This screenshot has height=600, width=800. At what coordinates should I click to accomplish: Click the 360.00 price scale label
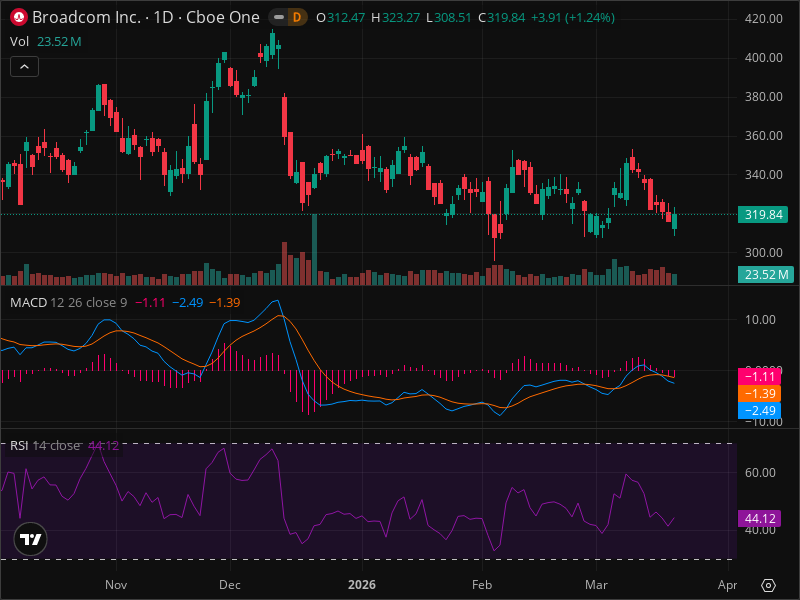point(763,136)
